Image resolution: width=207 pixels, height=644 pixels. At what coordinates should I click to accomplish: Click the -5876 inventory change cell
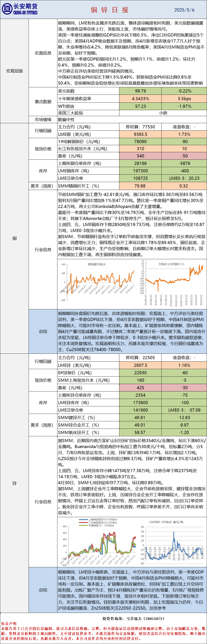pyautogui.click(x=184, y=163)
